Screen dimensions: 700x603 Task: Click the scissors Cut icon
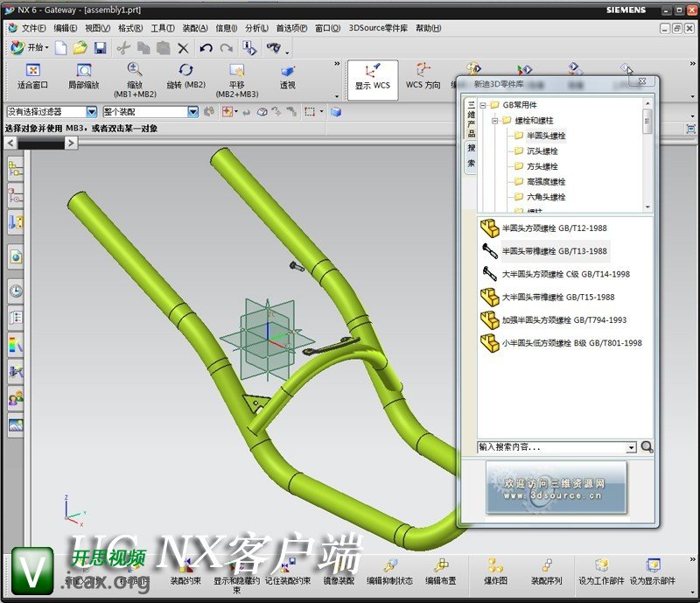pyautogui.click(x=123, y=48)
